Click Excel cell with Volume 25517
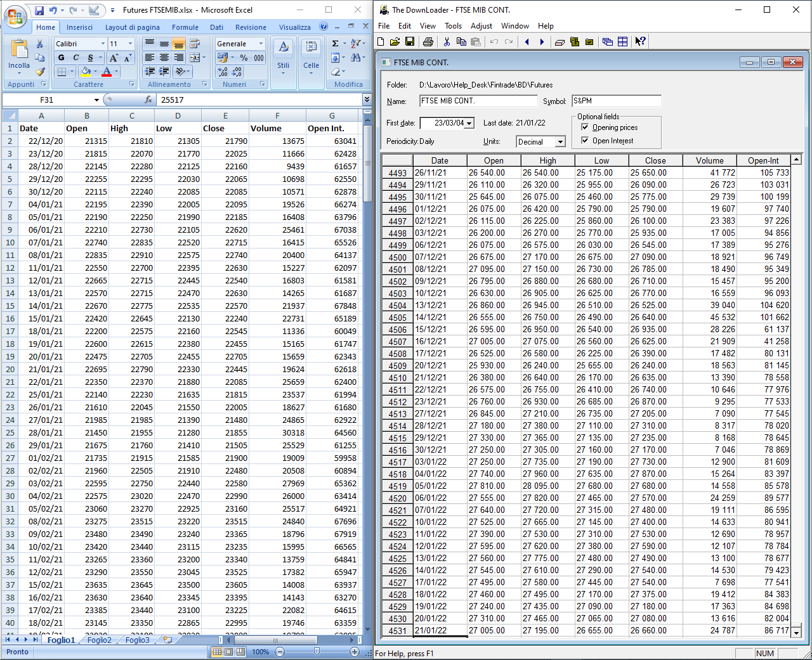Viewport: 812px width, 660px height. (x=277, y=508)
